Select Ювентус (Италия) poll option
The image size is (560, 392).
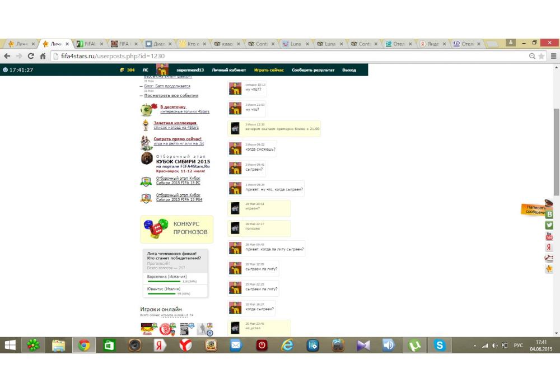[164, 288]
